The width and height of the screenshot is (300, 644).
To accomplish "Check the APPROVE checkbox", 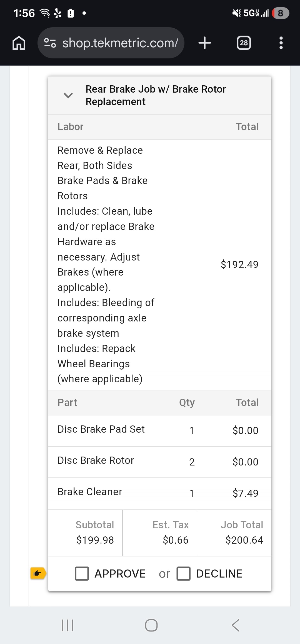I will (82, 574).
